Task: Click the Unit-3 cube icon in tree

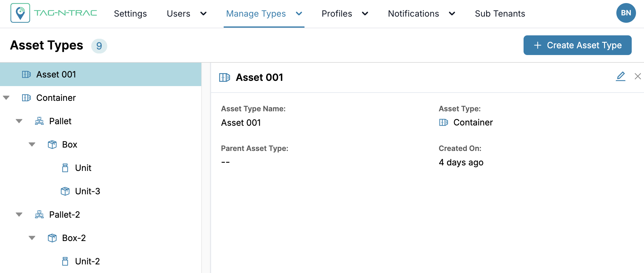Action: 65,191
